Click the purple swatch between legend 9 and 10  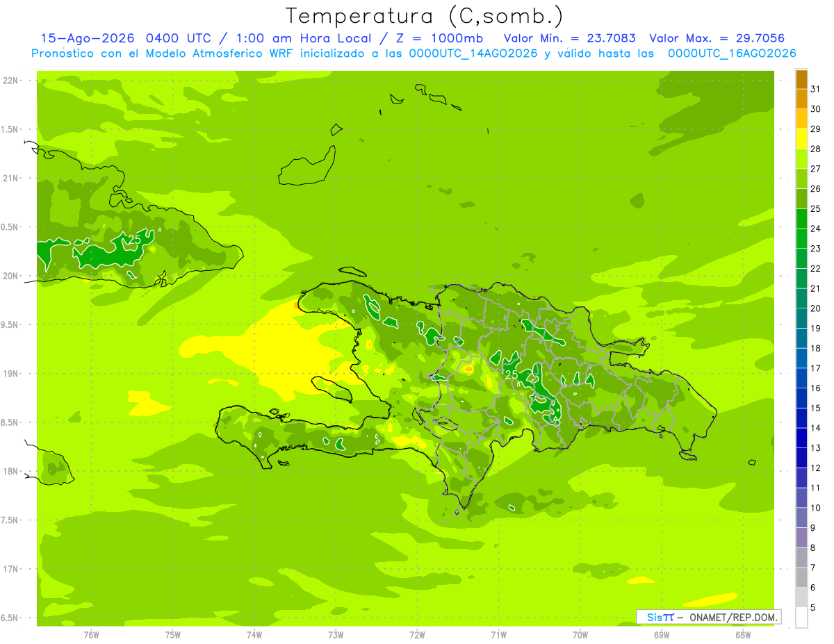801,518
